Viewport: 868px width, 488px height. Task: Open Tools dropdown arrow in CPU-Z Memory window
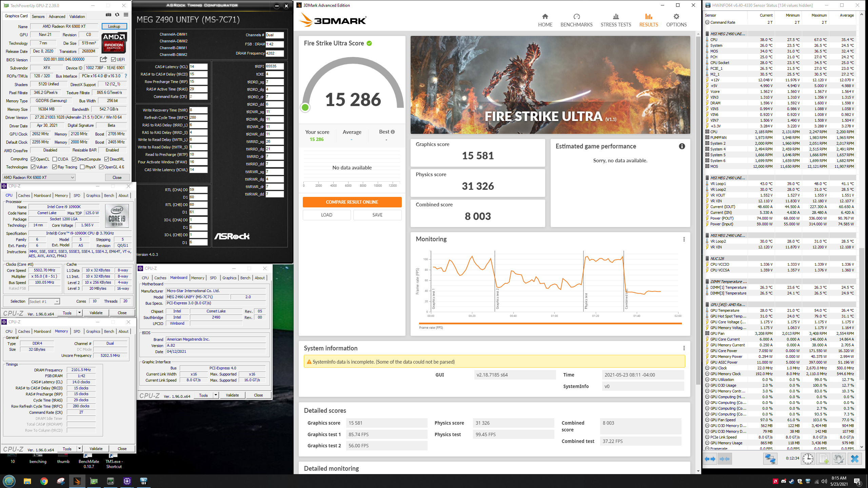(x=79, y=449)
